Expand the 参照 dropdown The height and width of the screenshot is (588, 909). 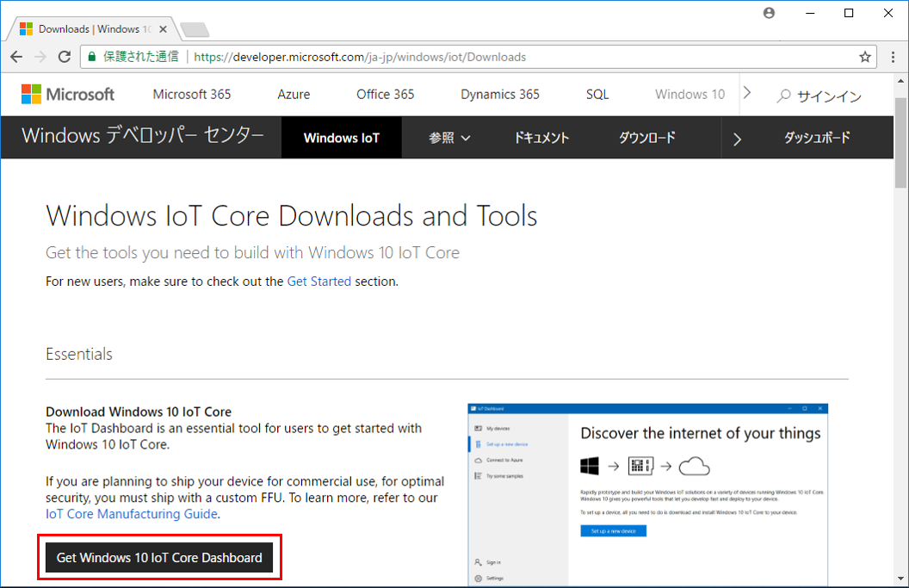[449, 138]
